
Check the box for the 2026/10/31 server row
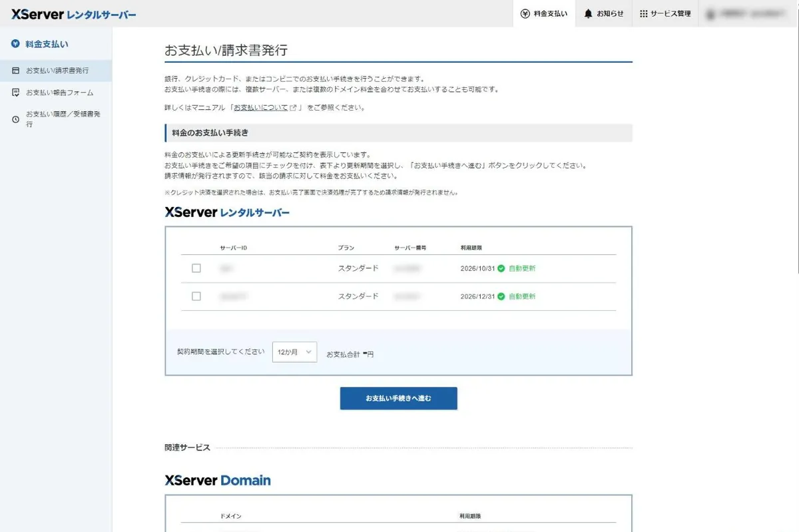click(x=196, y=268)
